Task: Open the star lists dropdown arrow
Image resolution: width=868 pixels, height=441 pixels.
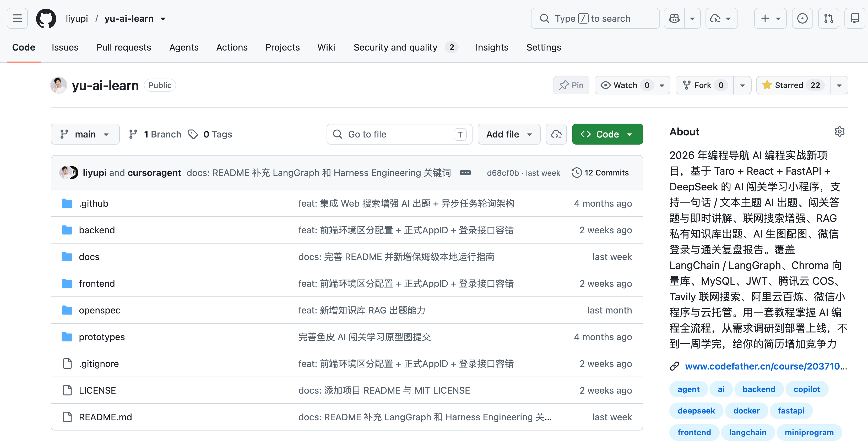Action: 839,85
